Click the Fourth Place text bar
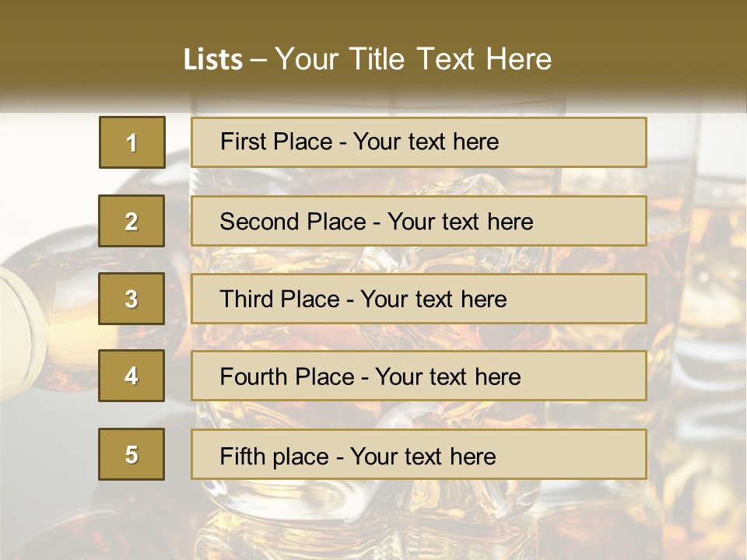Screen dimensions: 747x560 419,376
